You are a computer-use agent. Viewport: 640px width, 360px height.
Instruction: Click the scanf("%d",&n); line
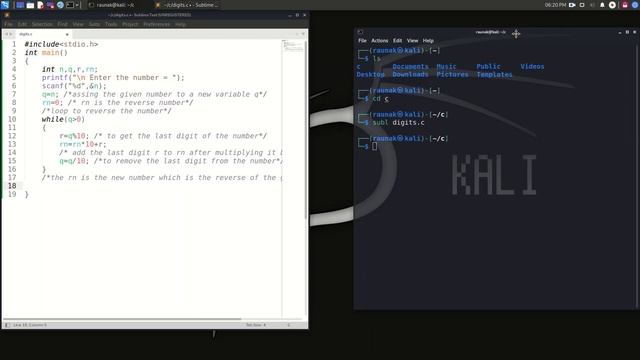point(74,86)
